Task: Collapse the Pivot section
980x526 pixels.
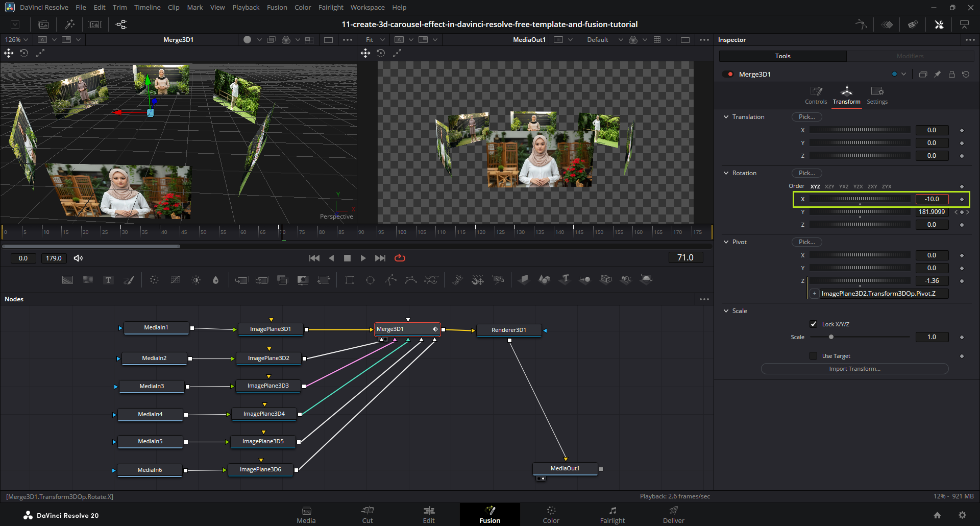Action: [726, 242]
